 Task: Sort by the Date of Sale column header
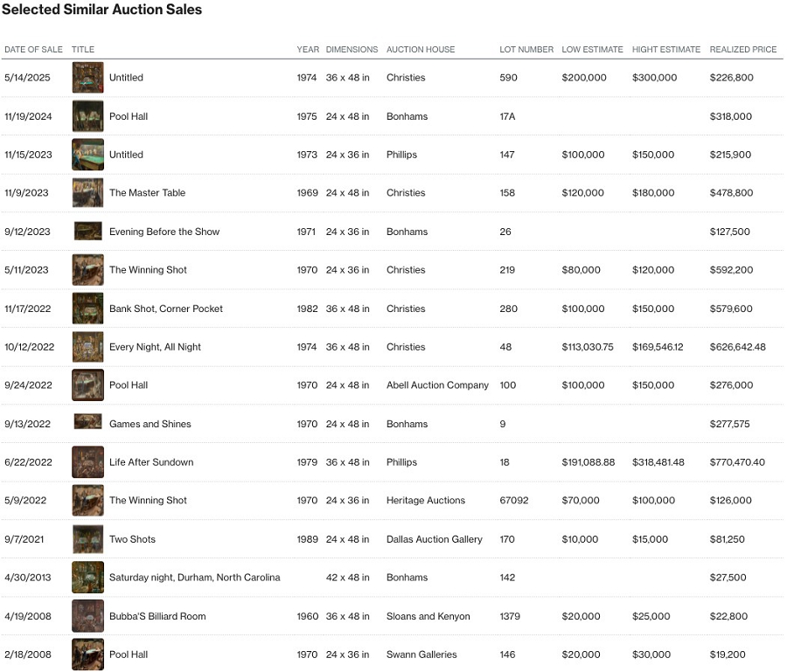click(x=33, y=50)
